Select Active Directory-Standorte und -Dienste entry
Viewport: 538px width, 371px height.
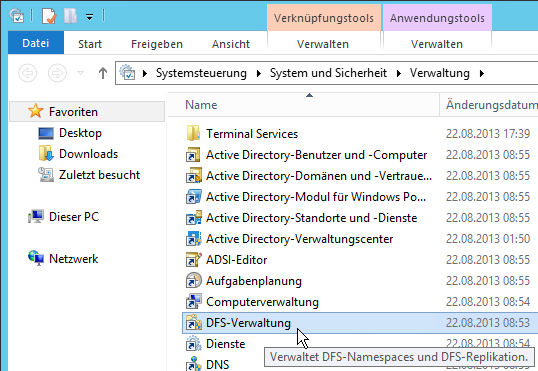point(312,218)
